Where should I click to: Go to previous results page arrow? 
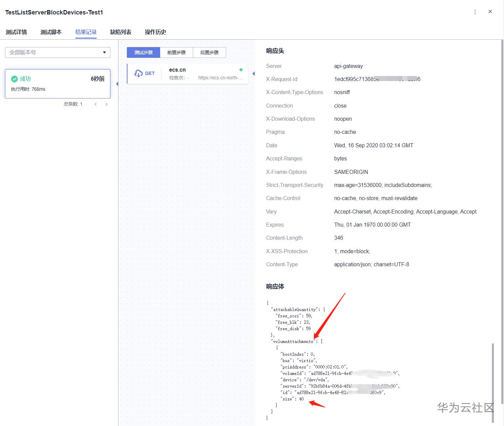click(96, 104)
